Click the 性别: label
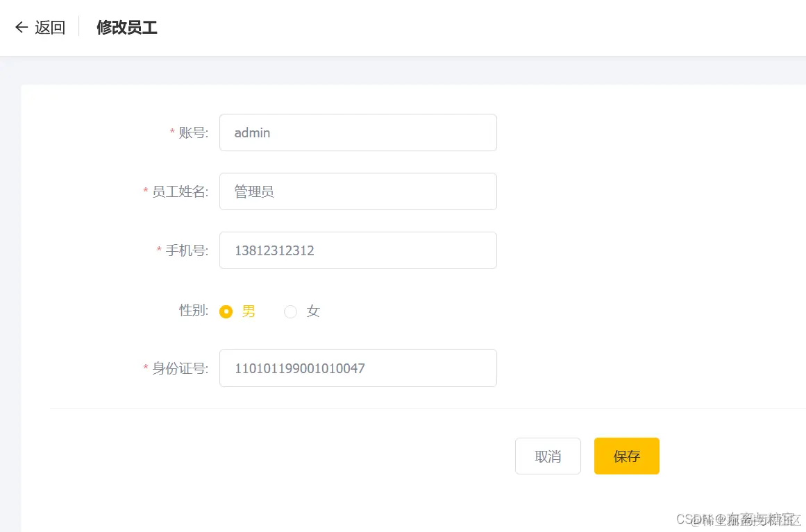The width and height of the screenshot is (806, 532). pos(193,310)
